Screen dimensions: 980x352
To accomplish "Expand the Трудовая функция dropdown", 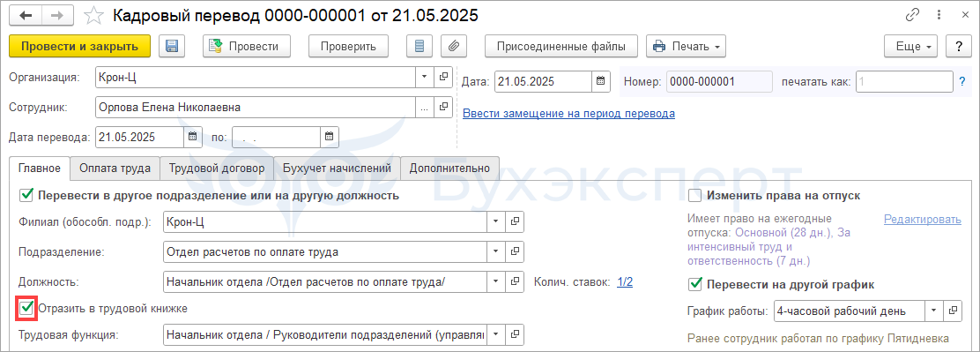I will [x=496, y=334].
